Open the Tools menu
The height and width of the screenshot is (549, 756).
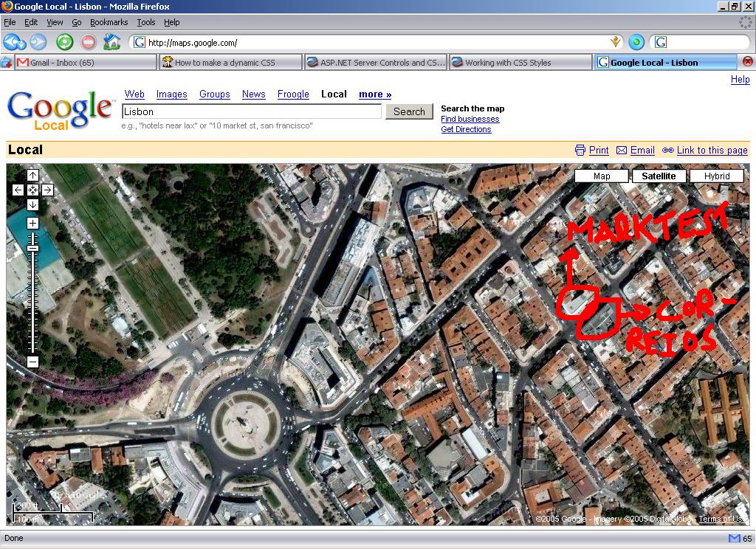[x=146, y=22]
